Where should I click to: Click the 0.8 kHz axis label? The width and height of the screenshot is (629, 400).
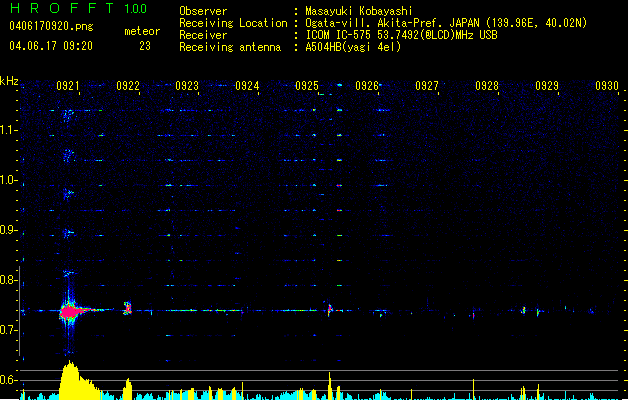click(x=9, y=280)
